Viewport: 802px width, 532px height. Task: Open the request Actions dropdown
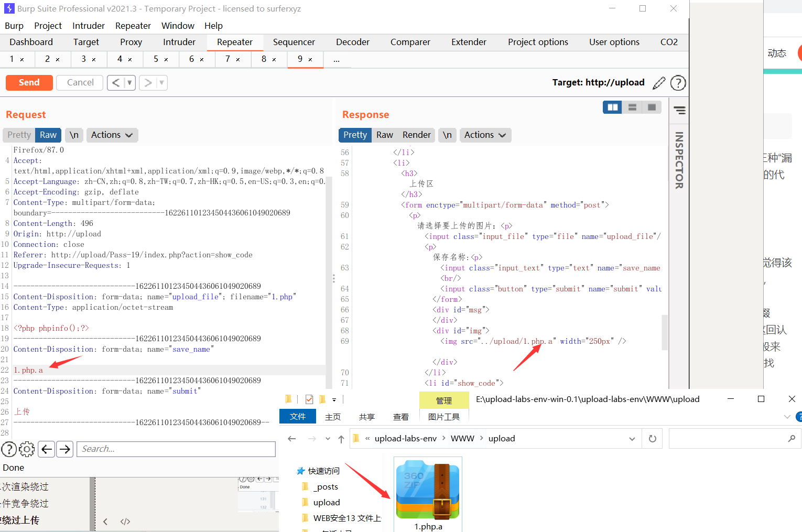pyautogui.click(x=112, y=135)
